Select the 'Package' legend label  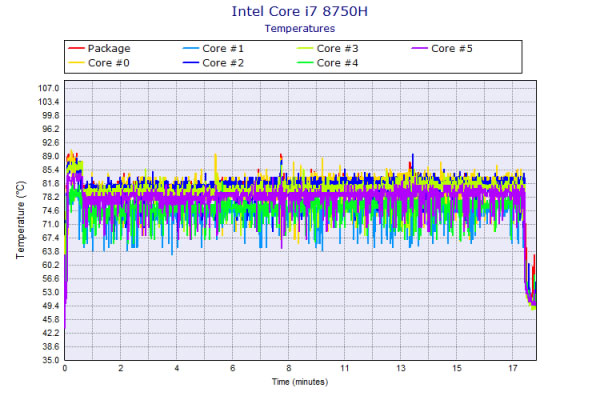109,49
